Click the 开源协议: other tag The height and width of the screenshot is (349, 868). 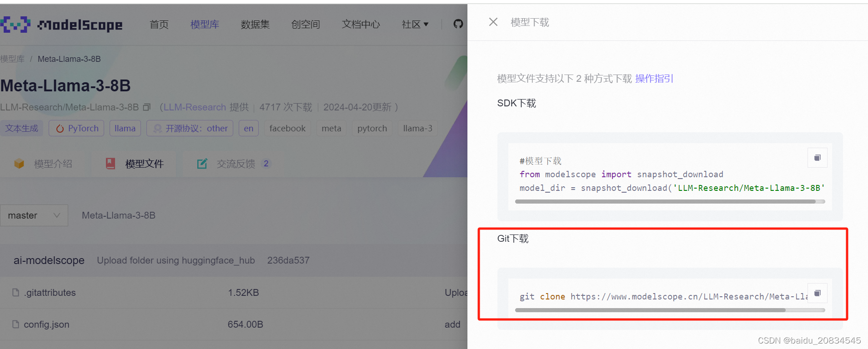[x=190, y=129]
